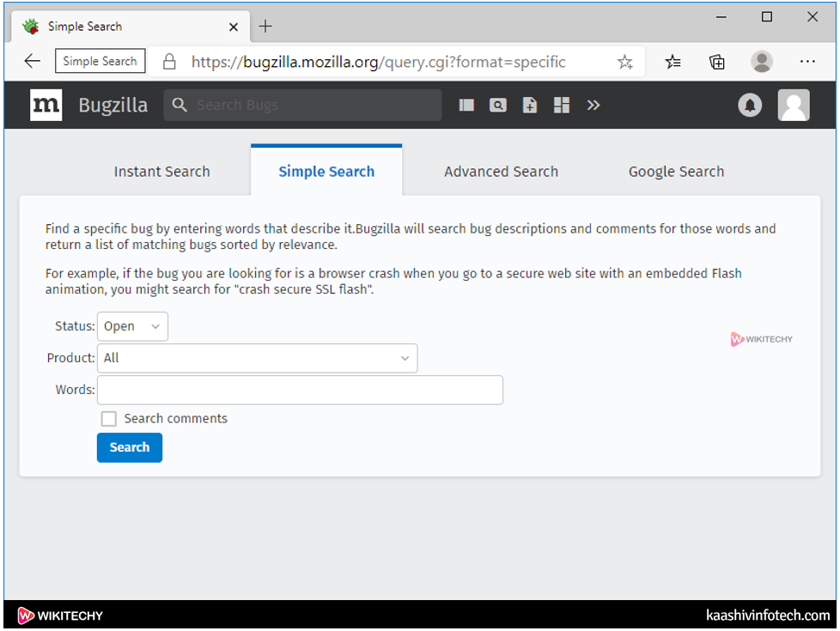
Task: Open the Google Search tab
Action: click(676, 172)
